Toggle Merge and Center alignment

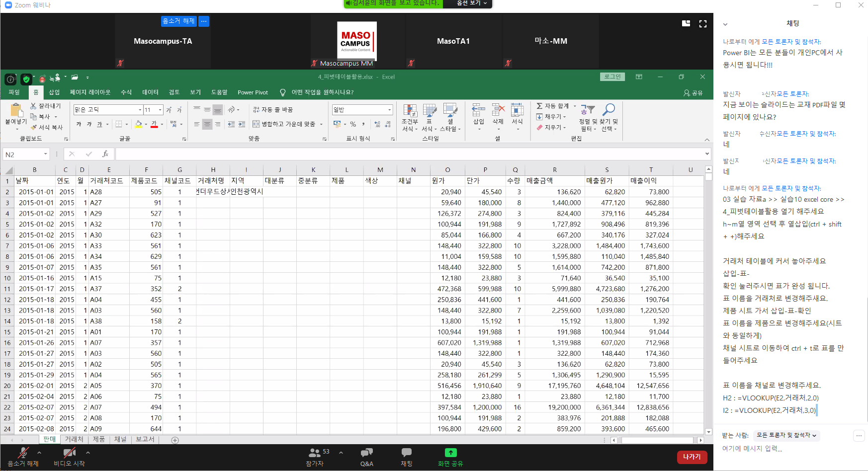pos(284,124)
